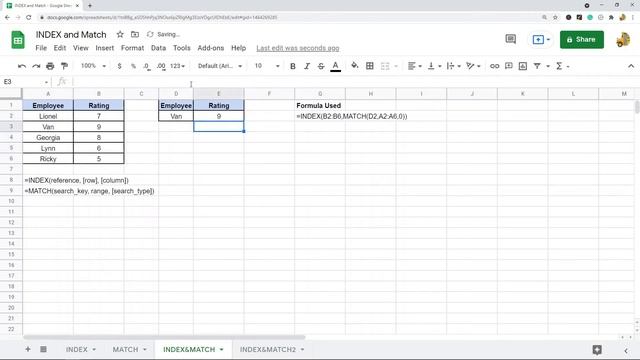This screenshot has width=640, height=360.
Task: Open the Google account avatar
Action: pos(623,40)
